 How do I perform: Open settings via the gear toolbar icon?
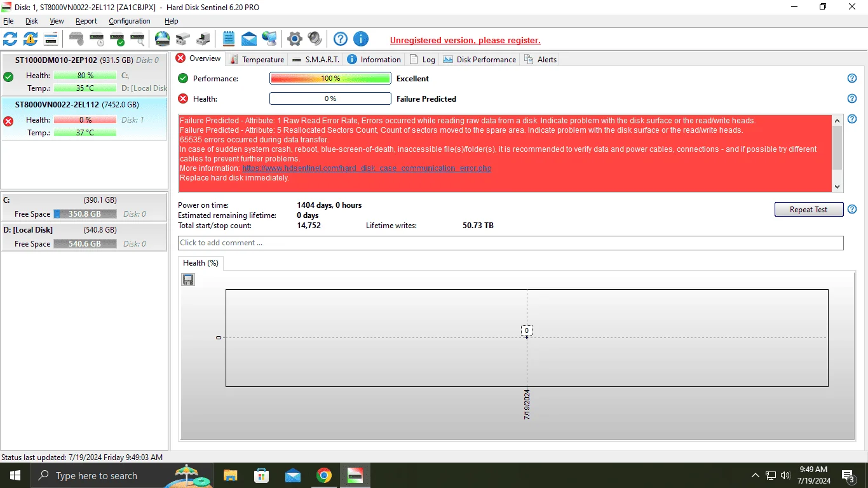(294, 39)
